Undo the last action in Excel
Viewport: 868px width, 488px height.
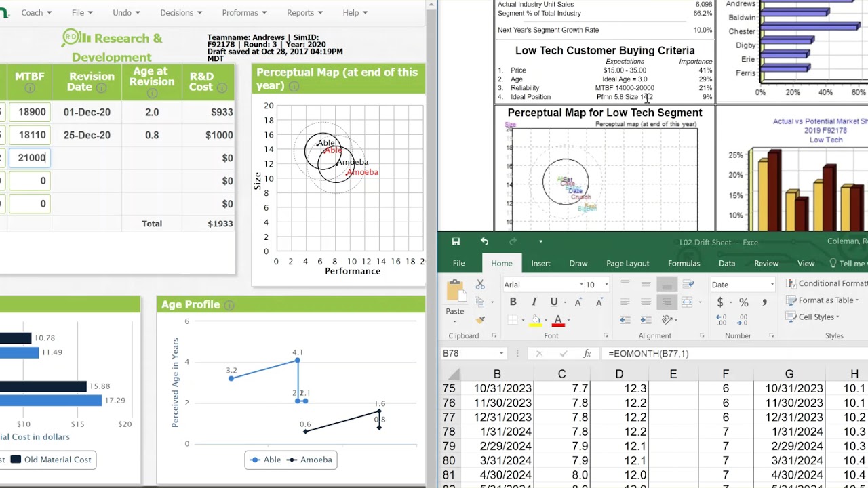click(484, 242)
